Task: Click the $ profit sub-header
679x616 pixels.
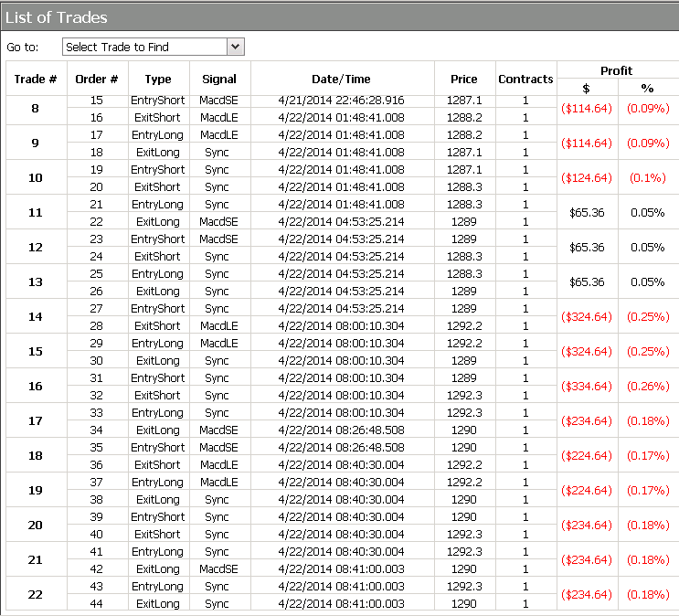Action: tap(587, 89)
